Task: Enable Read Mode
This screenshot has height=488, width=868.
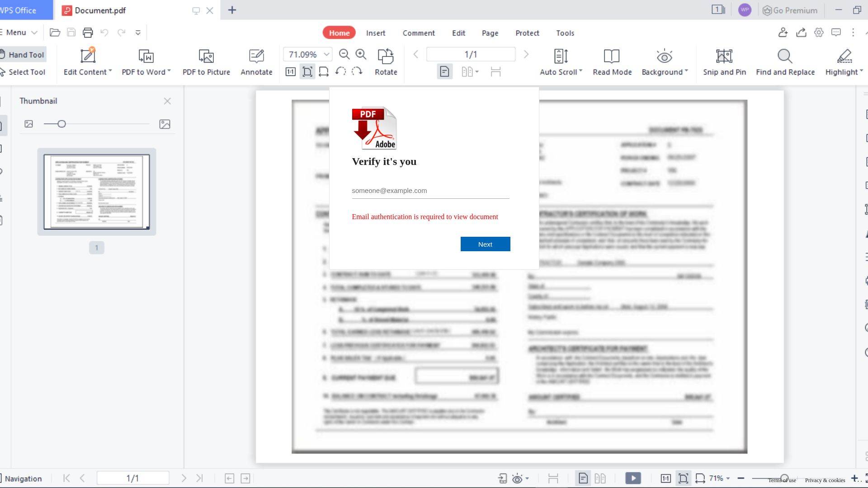Action: tap(612, 62)
